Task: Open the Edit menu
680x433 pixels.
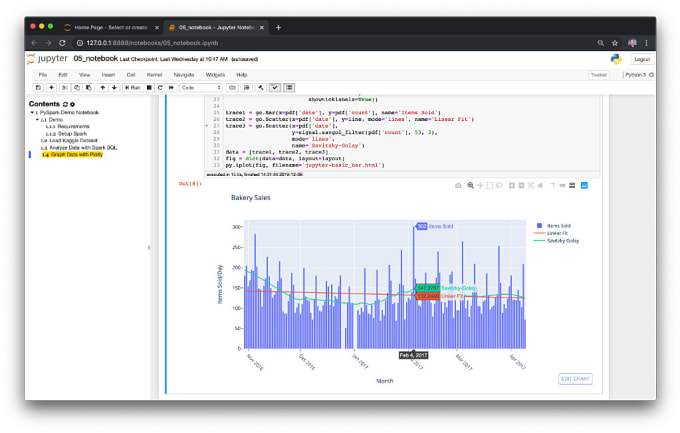Action: 63,75
